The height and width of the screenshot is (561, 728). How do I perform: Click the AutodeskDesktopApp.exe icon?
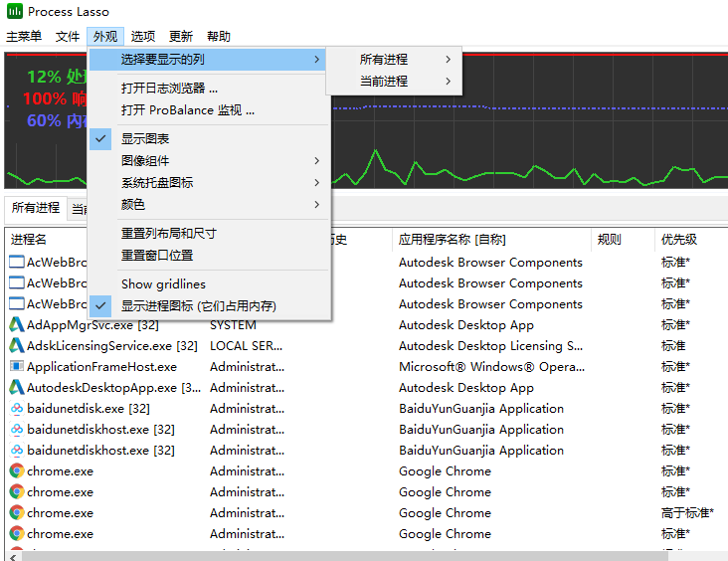(17, 387)
